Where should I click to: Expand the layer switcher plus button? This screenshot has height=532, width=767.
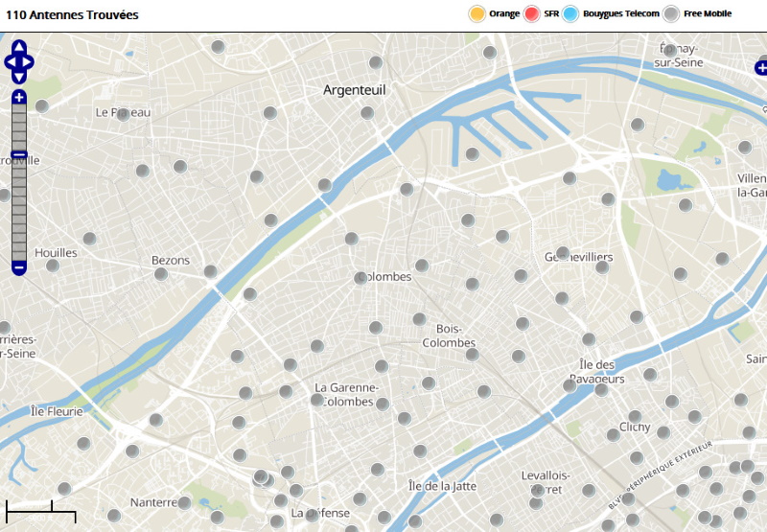pos(761,68)
